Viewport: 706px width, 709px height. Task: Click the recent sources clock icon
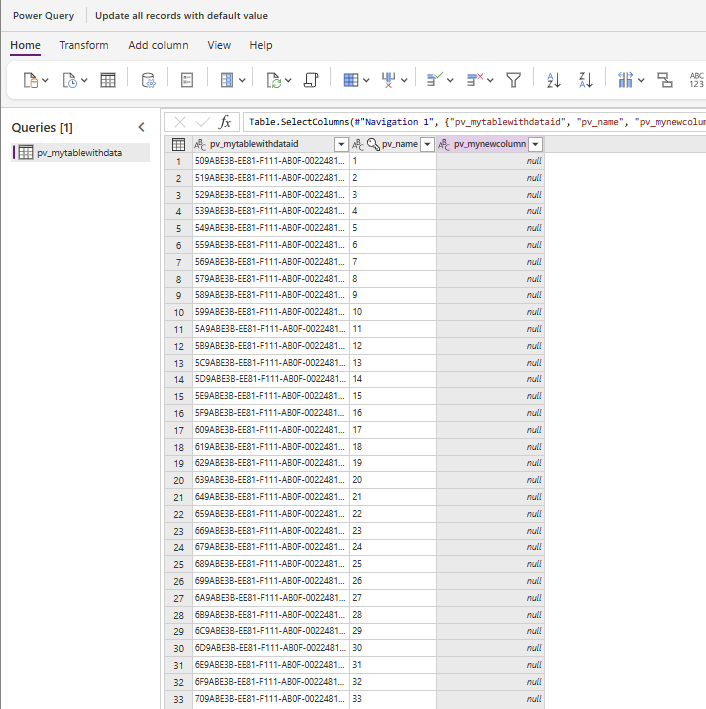coord(70,80)
